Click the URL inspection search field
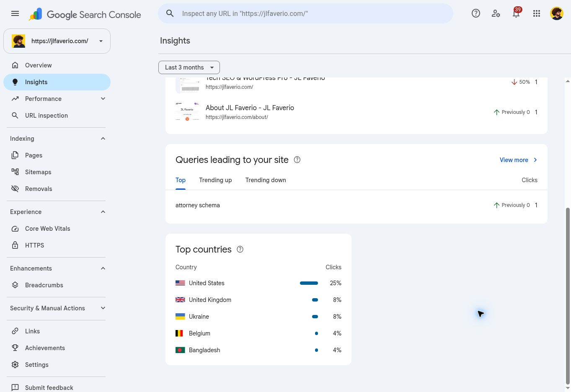The width and height of the screenshot is (571, 392). click(x=305, y=13)
